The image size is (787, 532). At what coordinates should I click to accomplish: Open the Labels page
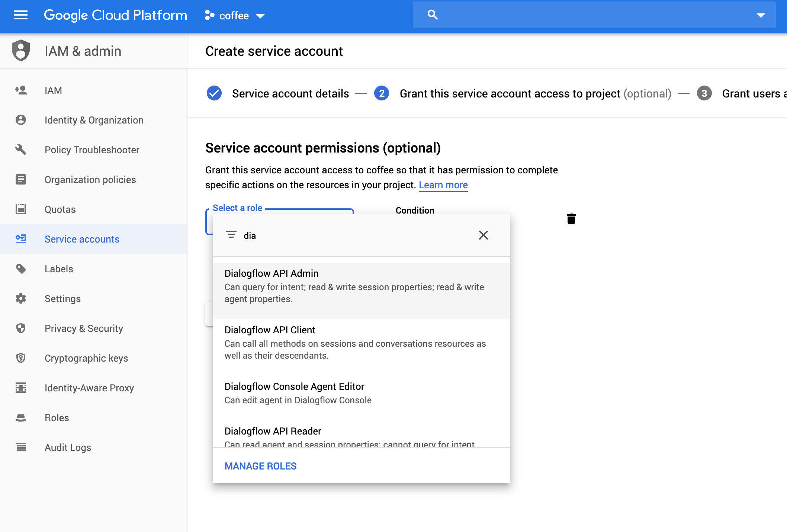(x=93, y=269)
